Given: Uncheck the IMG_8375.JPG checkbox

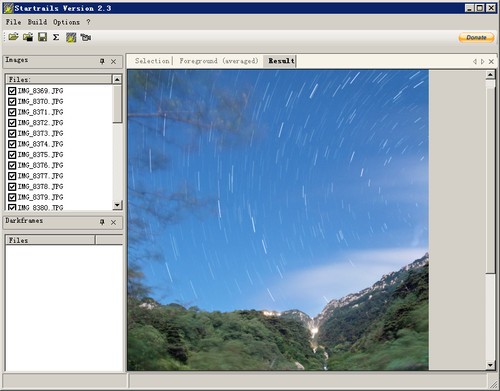Looking at the screenshot, I should tap(12, 155).
